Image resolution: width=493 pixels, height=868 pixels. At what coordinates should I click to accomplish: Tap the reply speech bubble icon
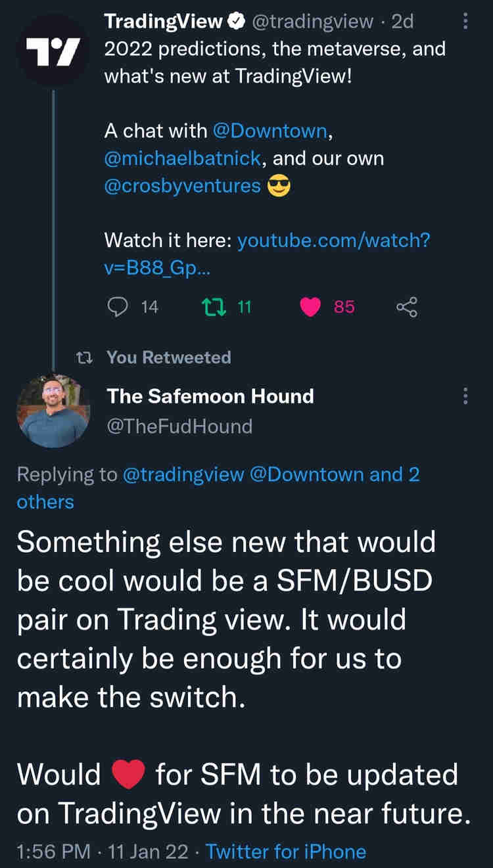point(117,306)
